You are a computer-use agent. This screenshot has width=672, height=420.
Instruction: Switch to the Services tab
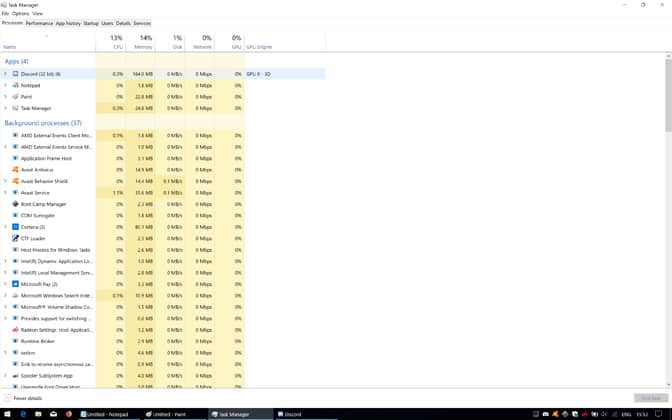(x=142, y=23)
